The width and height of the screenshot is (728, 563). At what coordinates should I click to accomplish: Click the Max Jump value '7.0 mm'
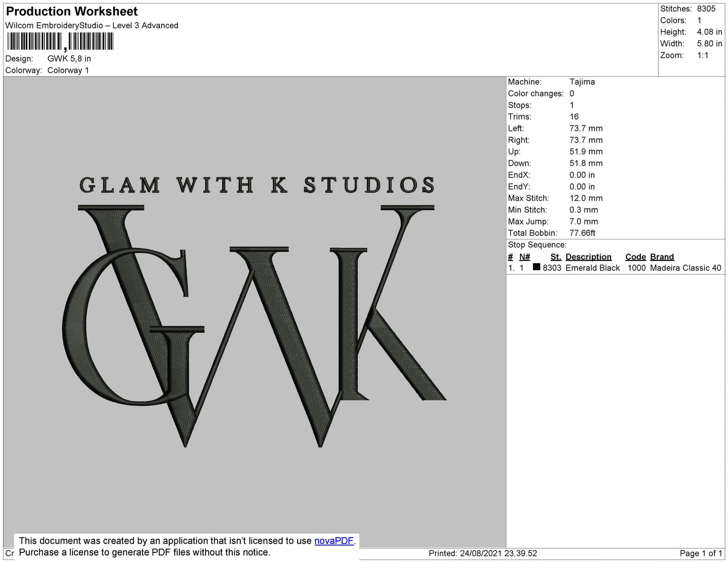(x=584, y=221)
